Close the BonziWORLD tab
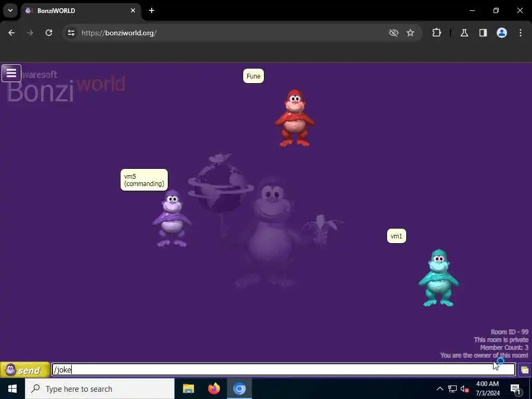The width and height of the screenshot is (532, 399). point(133,10)
